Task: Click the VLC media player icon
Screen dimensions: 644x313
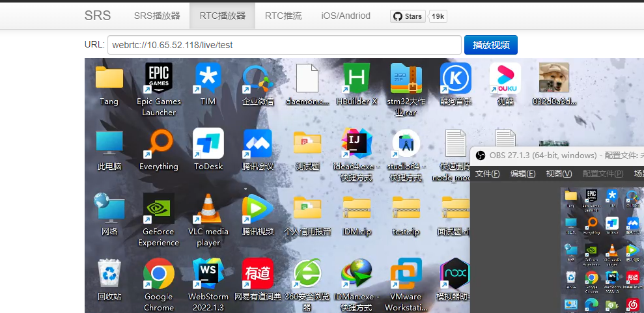Action: (x=208, y=208)
